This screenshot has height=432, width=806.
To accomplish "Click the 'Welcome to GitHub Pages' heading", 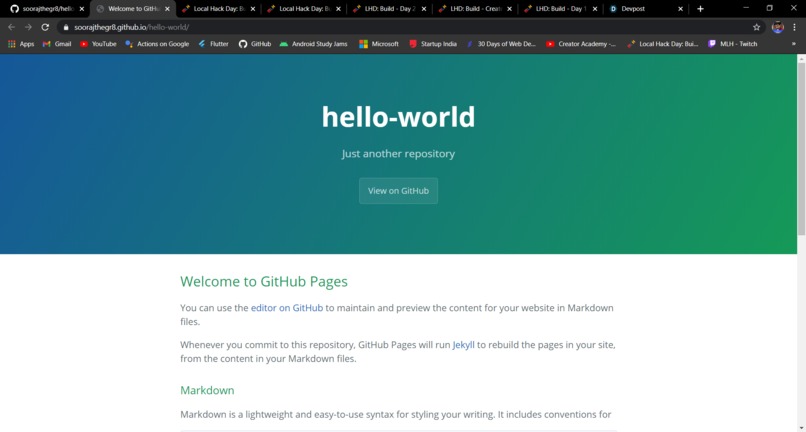I will point(264,282).
